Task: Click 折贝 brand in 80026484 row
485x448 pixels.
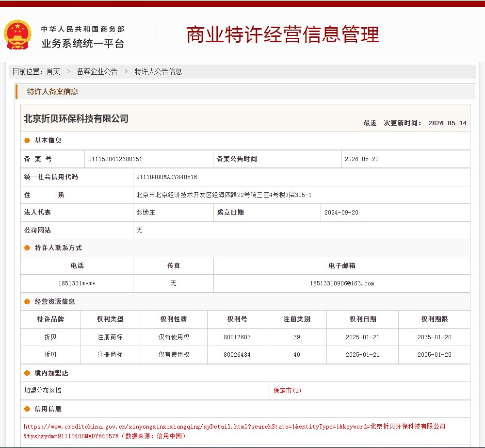Action: coord(50,355)
